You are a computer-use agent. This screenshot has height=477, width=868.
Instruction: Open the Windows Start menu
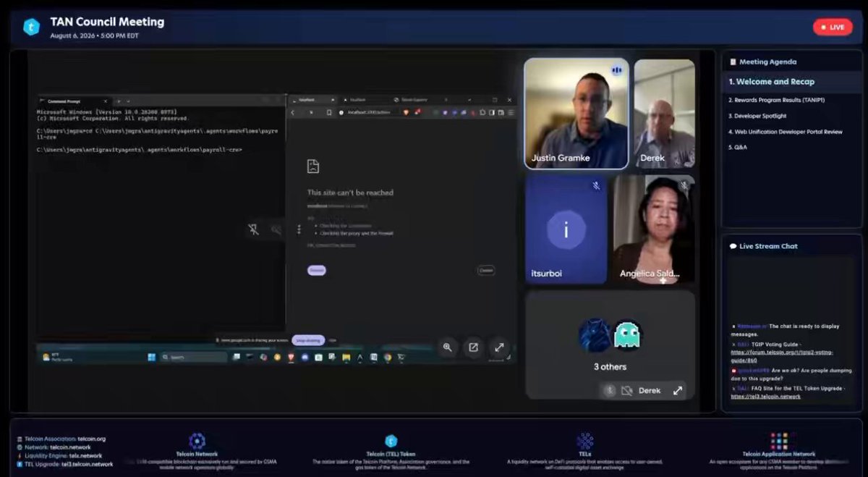pos(152,357)
